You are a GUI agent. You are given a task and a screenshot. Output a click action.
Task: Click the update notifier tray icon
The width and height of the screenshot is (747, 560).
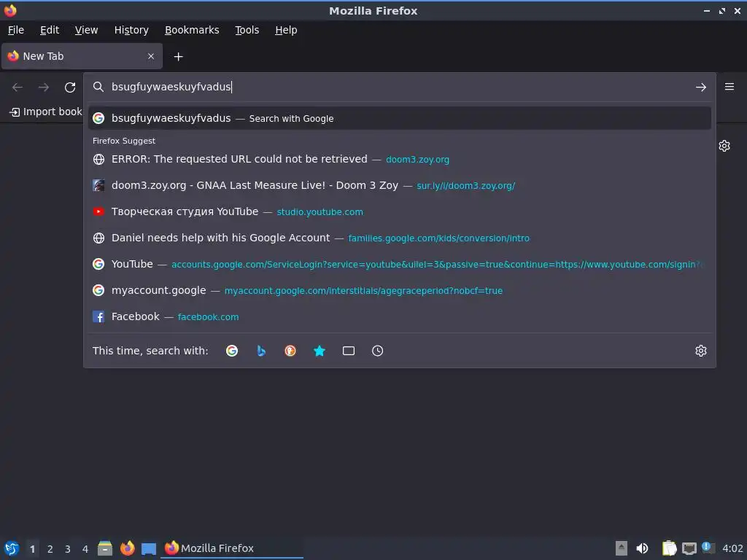(x=708, y=548)
